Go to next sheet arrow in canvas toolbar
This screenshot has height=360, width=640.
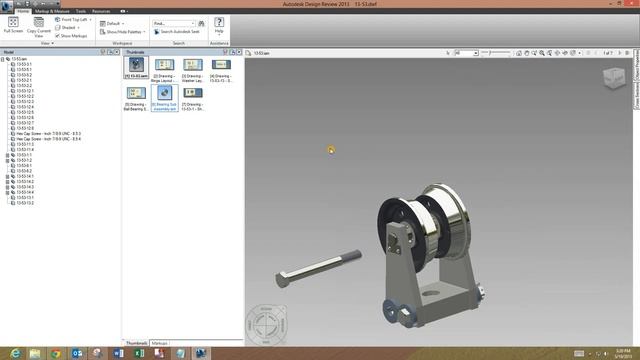click(x=619, y=53)
